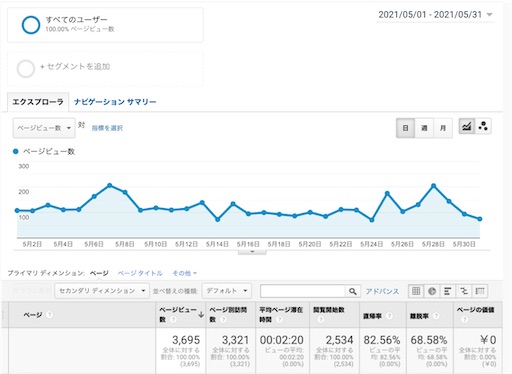Click the May 7 peak data point on chart

[x=110, y=185]
